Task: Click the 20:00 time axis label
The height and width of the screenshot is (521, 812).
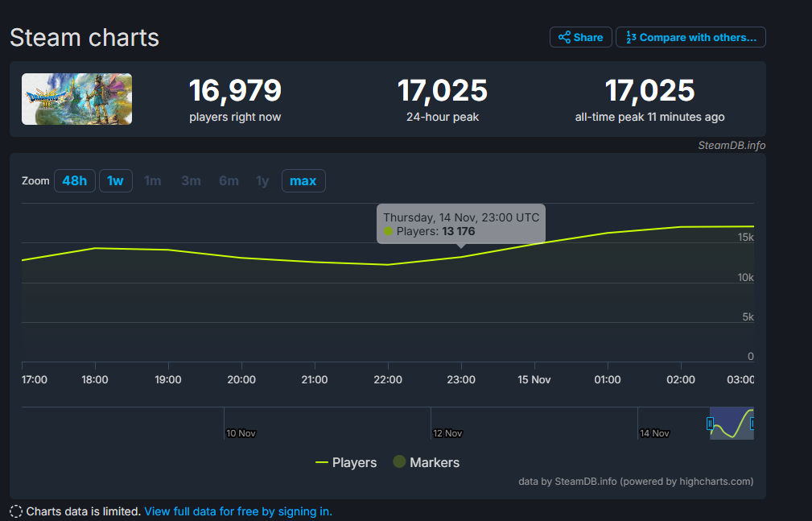Action: coord(241,379)
